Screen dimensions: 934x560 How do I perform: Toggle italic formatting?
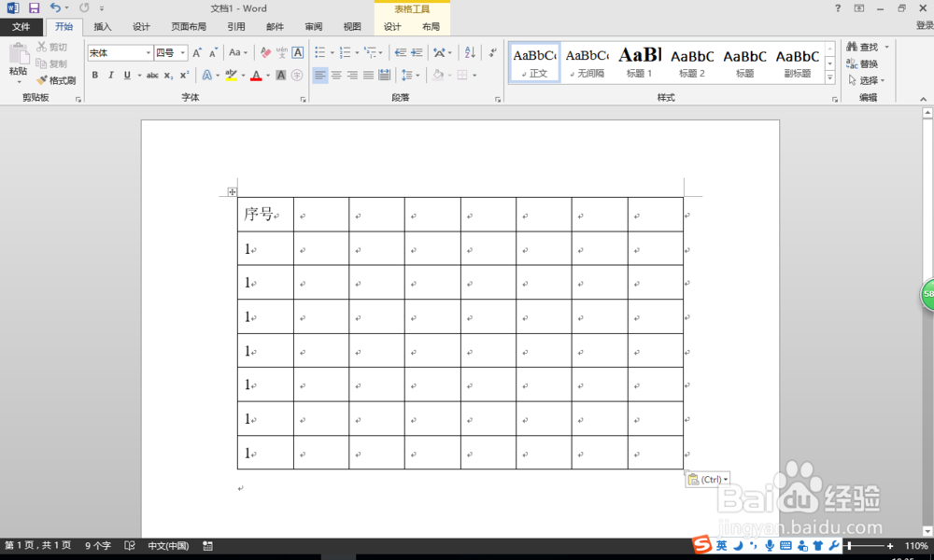(111, 75)
